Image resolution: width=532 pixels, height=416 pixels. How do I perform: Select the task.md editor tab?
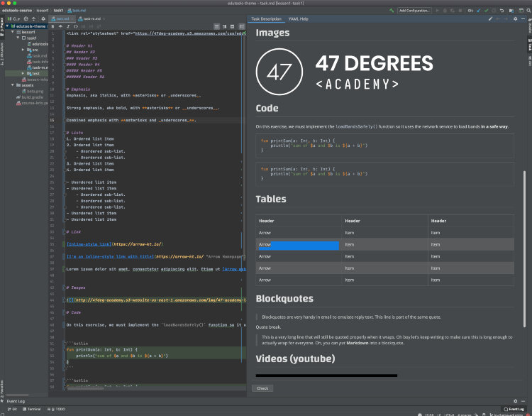click(x=62, y=19)
